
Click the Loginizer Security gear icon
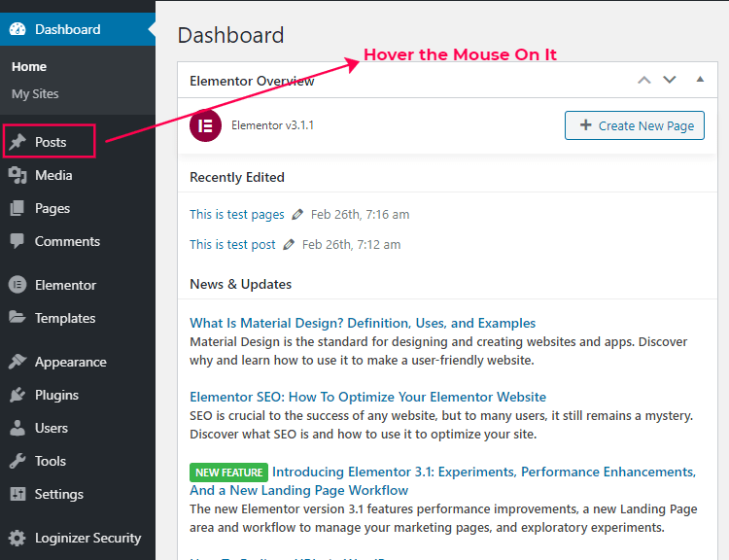click(17, 538)
